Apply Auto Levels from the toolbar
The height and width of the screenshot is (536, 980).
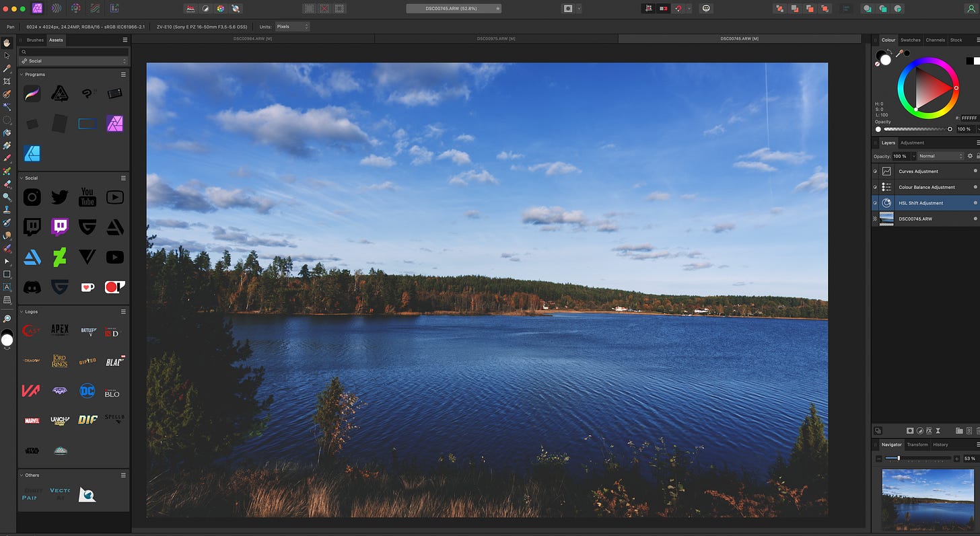click(191, 9)
